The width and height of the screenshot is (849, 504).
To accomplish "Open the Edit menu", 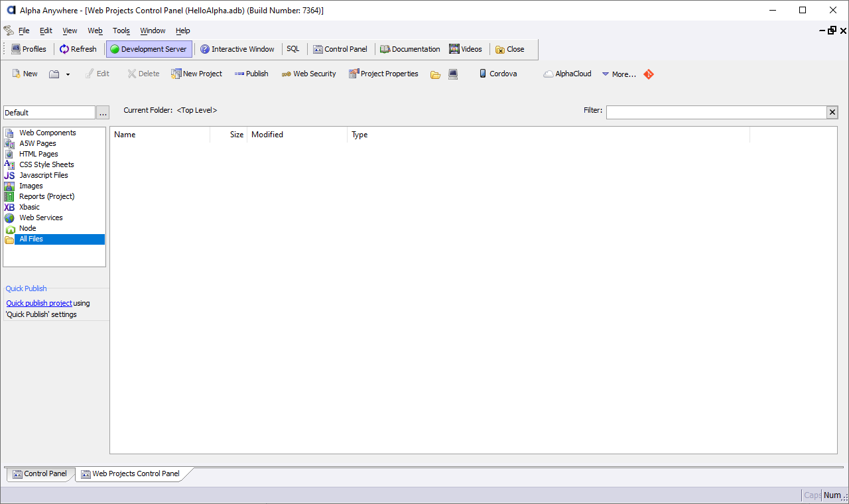I will [46, 31].
